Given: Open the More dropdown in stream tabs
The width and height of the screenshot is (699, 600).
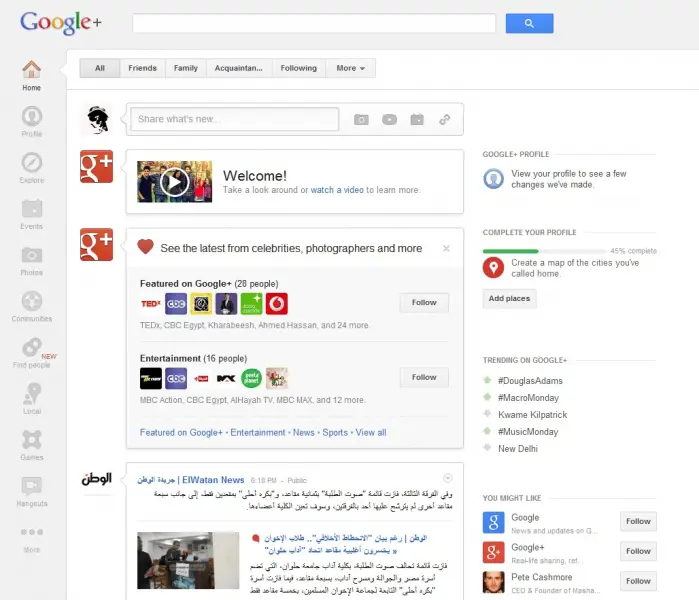Looking at the screenshot, I should point(350,68).
